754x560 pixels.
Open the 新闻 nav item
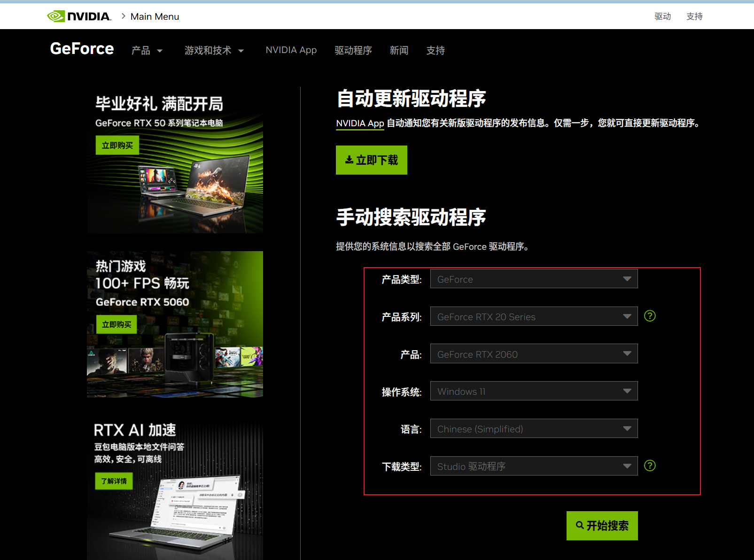point(399,50)
